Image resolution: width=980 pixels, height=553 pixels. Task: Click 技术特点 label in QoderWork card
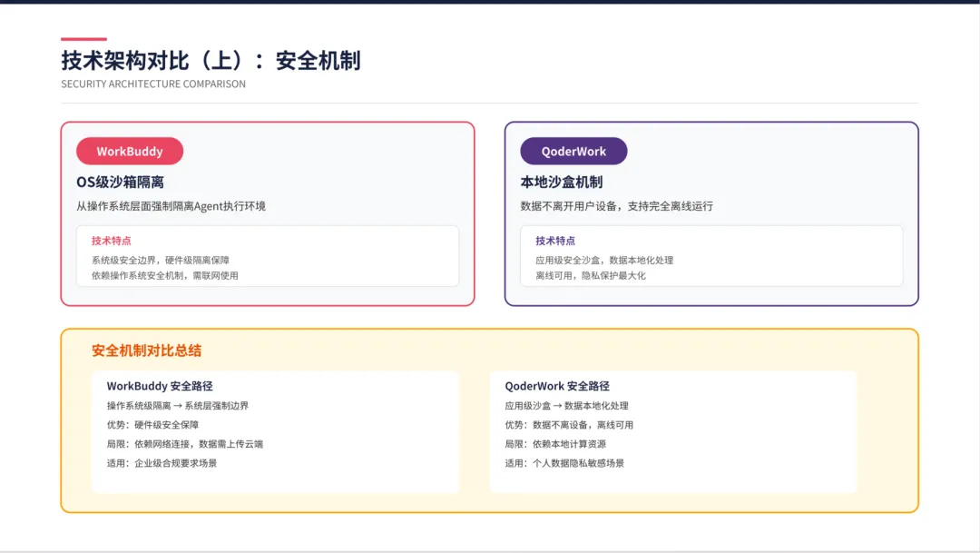[555, 241]
